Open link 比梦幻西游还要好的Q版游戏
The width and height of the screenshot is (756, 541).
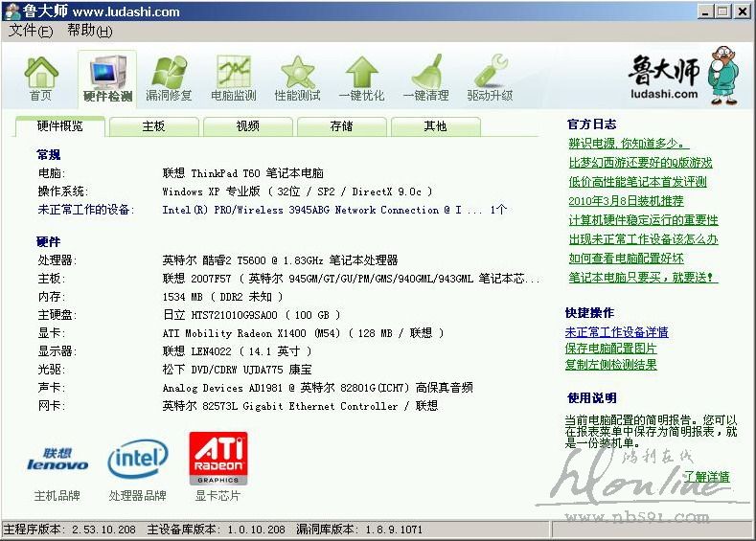[640, 163]
